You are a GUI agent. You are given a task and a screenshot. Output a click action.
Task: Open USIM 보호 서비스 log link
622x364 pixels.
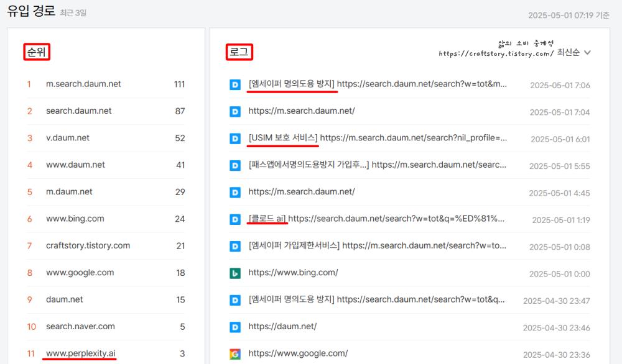pos(378,138)
